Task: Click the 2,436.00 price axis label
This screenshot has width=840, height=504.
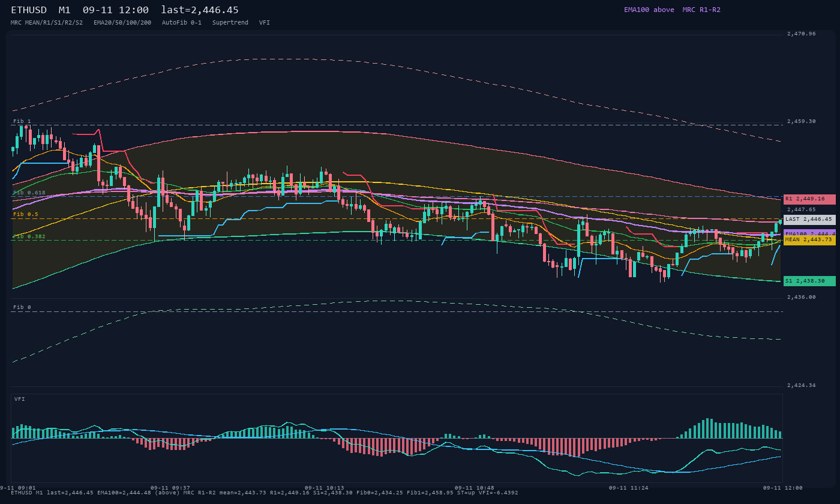Action: (802, 297)
